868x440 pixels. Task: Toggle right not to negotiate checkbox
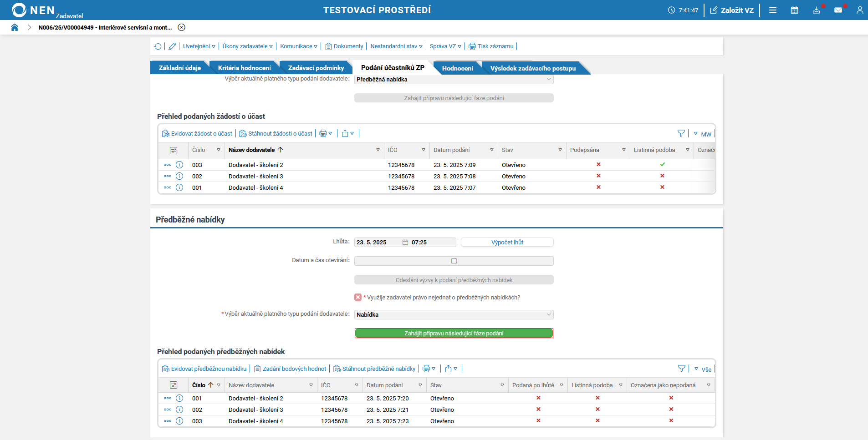pos(358,297)
